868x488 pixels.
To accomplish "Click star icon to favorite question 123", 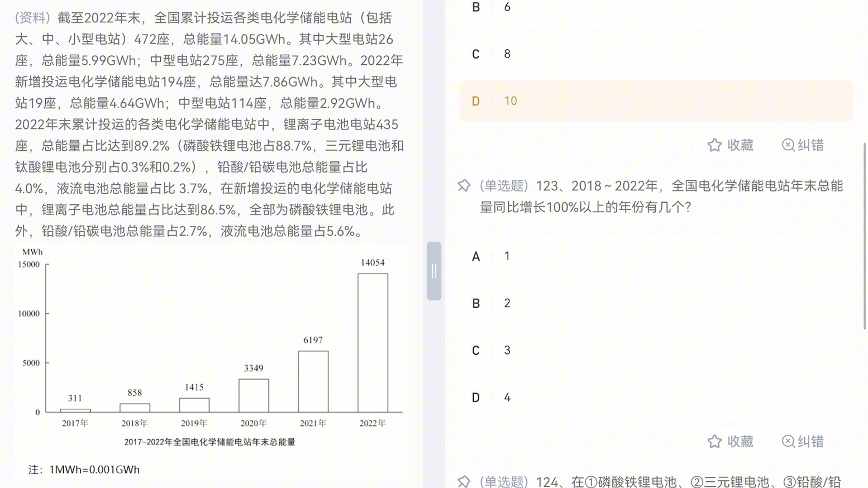I will pyautogui.click(x=714, y=442).
